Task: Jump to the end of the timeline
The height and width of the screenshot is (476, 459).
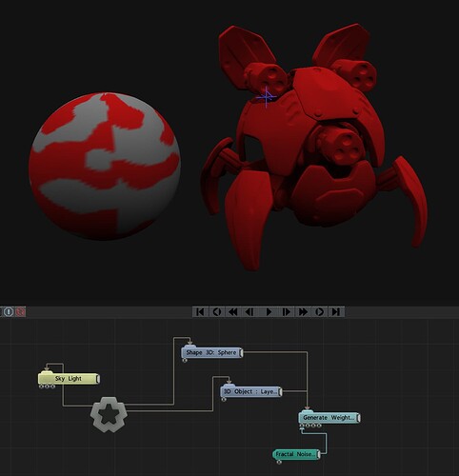Action: 336,312
